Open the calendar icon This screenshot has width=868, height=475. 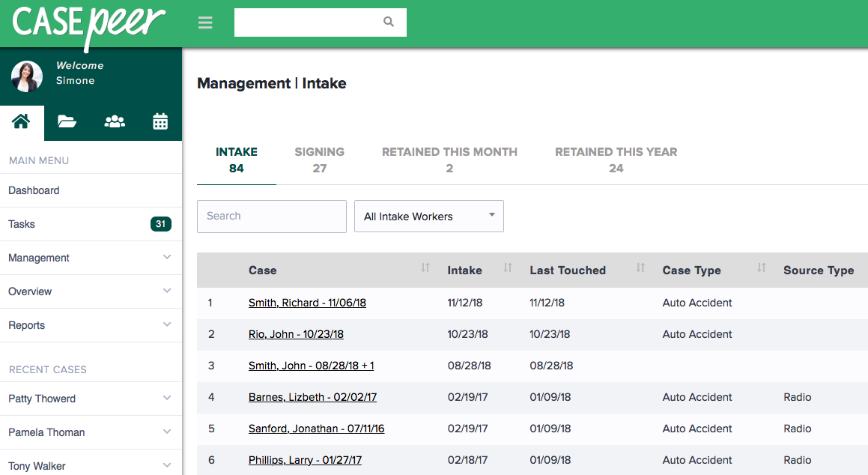point(160,121)
